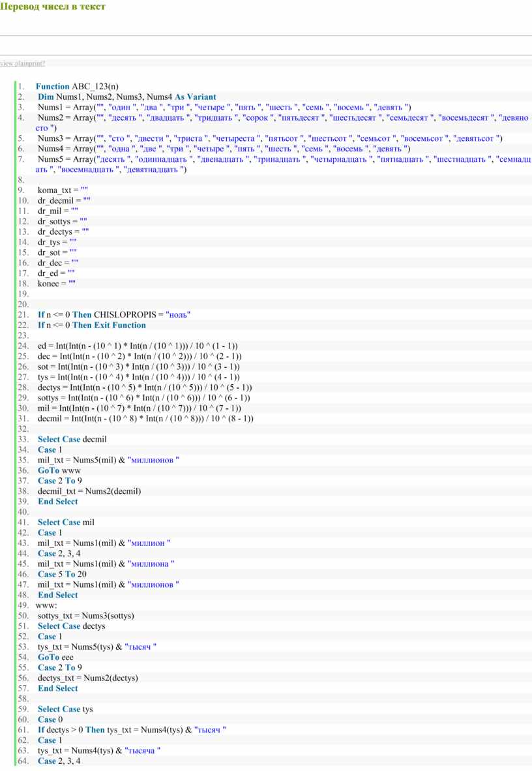Click the 'sot = Int(Int(n' line
This screenshot has width=532, height=771.
139,367
